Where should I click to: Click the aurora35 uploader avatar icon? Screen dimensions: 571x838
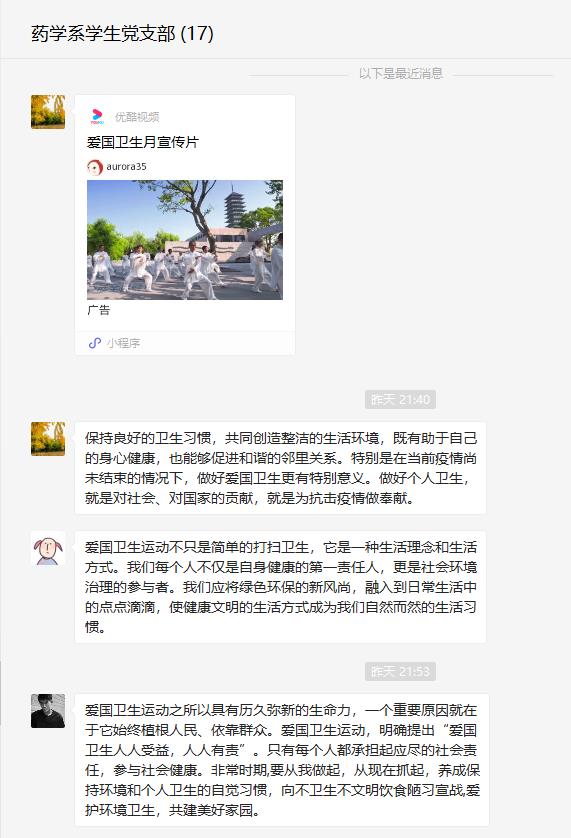coord(95,167)
